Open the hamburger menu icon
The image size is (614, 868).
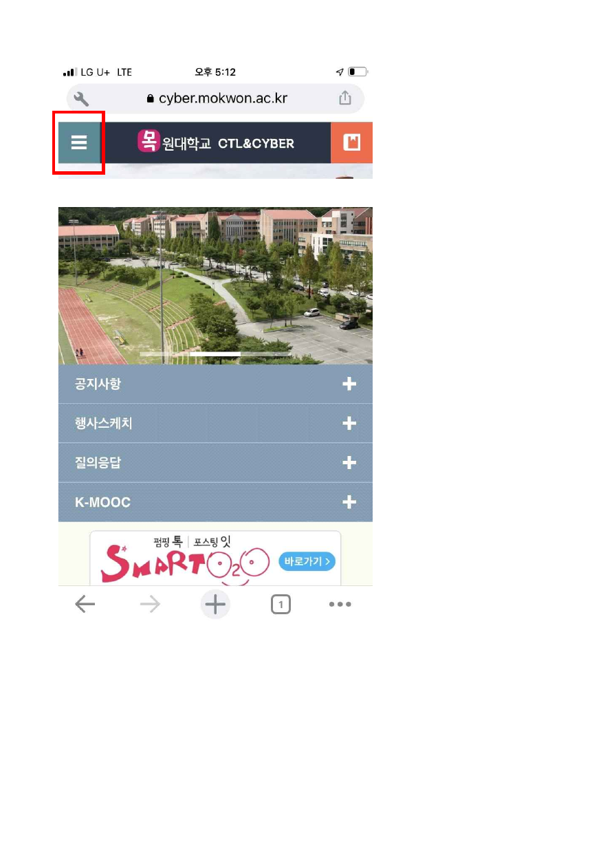tap(79, 142)
